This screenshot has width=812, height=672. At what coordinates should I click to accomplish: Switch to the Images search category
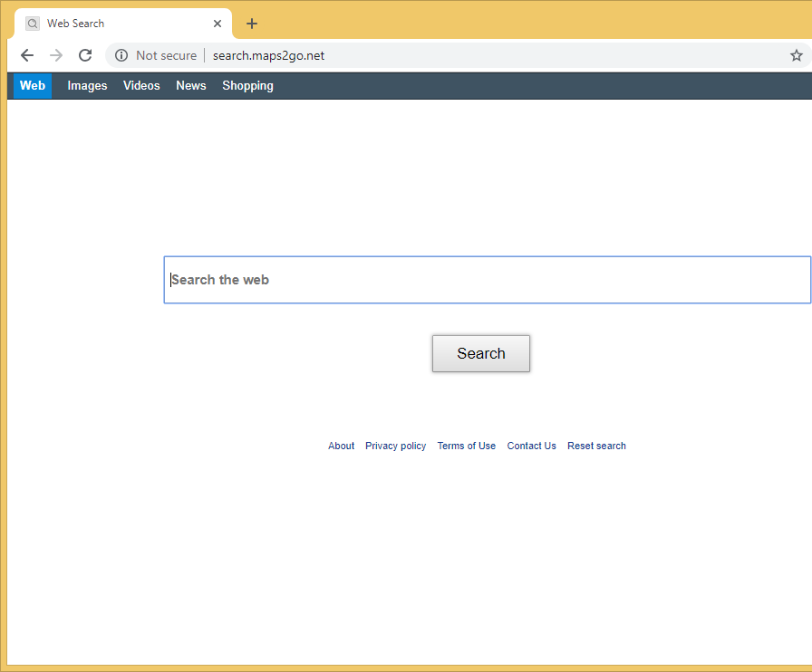click(x=87, y=86)
